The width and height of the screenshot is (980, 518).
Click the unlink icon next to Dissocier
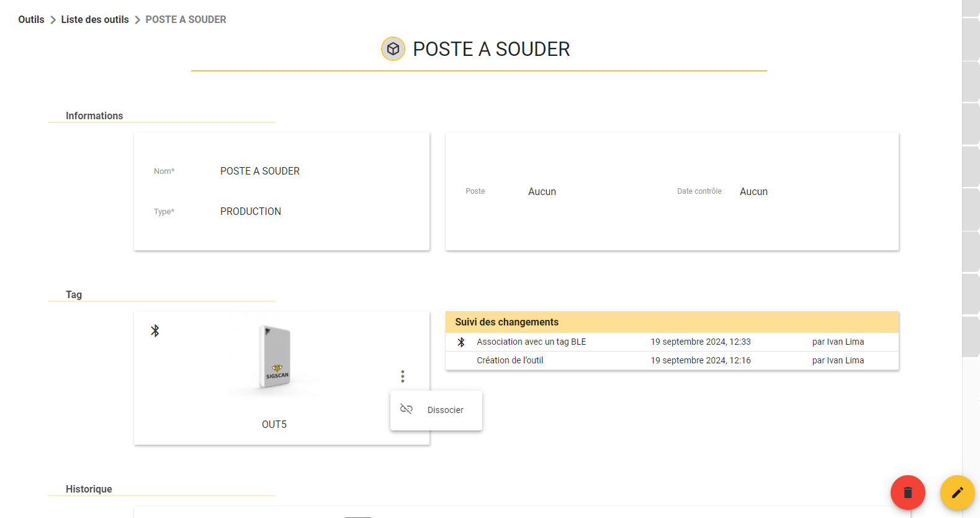[407, 409]
